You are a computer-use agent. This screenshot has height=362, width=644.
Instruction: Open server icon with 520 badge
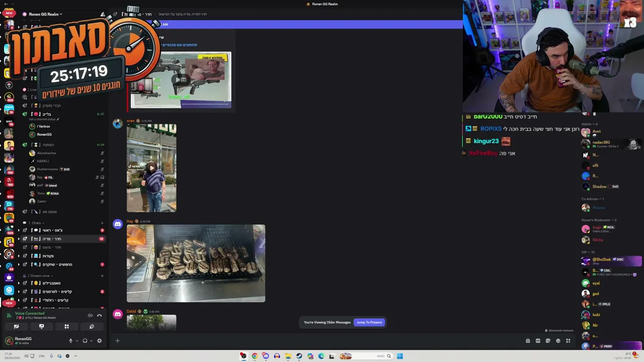(x=9, y=194)
